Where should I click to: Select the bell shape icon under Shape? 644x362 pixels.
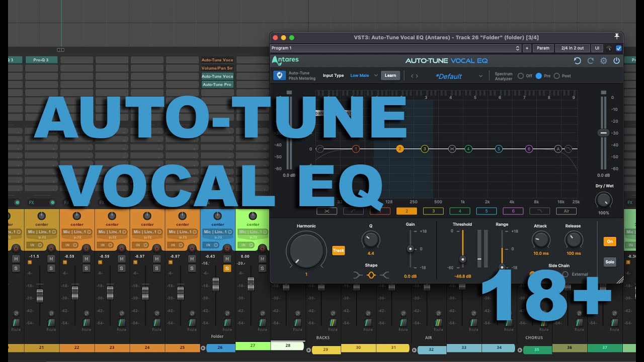371,275
